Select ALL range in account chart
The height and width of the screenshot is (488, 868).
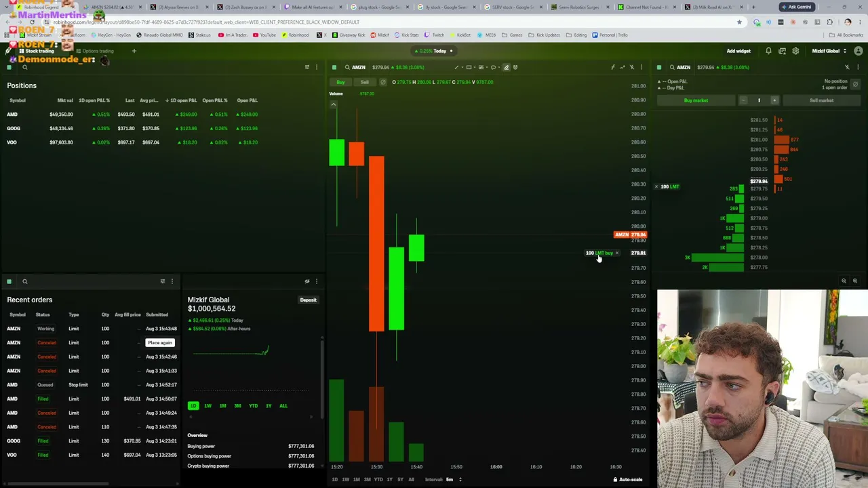pos(283,406)
